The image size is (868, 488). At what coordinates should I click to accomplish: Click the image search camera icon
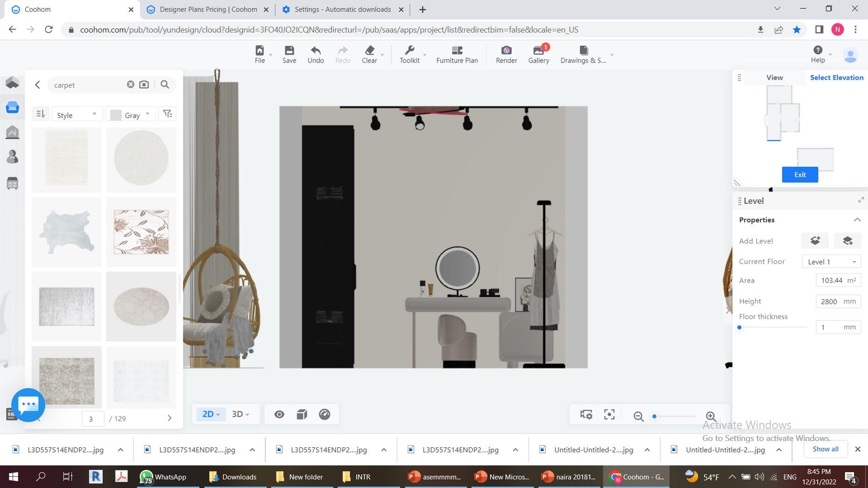coord(144,84)
